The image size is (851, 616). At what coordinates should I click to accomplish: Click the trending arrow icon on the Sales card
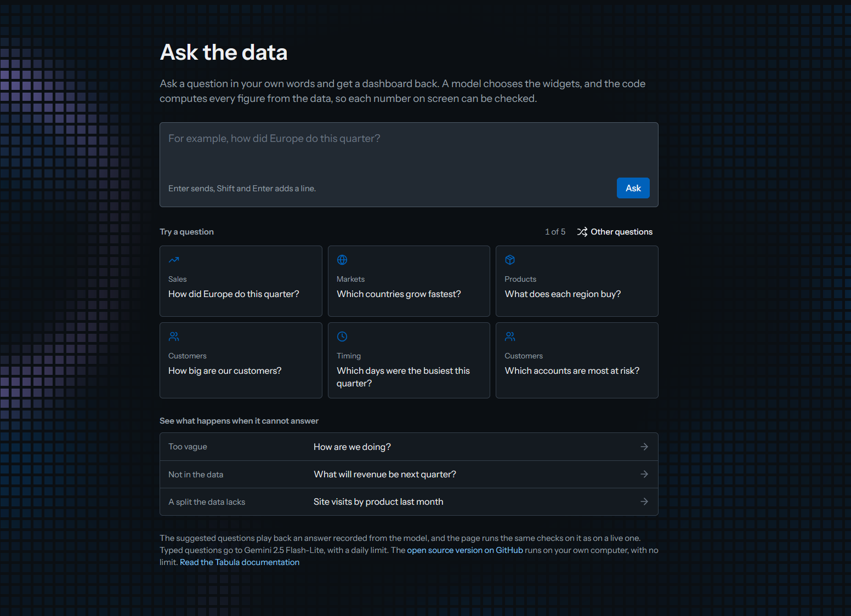click(174, 260)
